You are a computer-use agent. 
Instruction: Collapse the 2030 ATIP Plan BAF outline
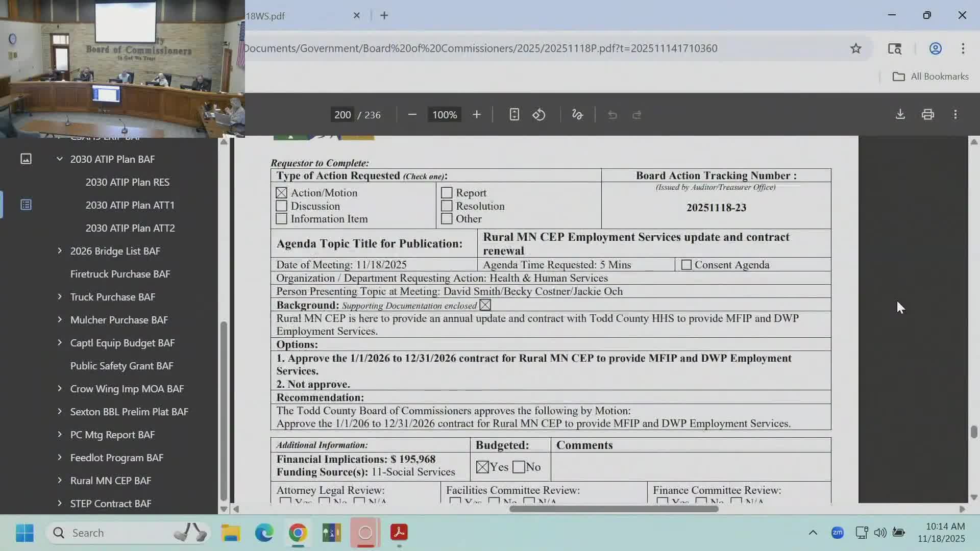pos(60,159)
